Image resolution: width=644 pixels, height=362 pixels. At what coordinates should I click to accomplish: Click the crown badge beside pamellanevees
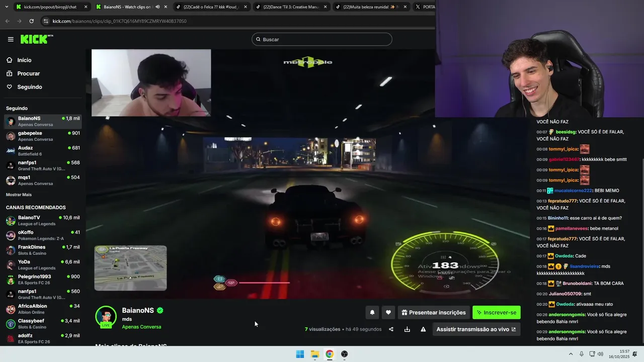tap(551, 228)
